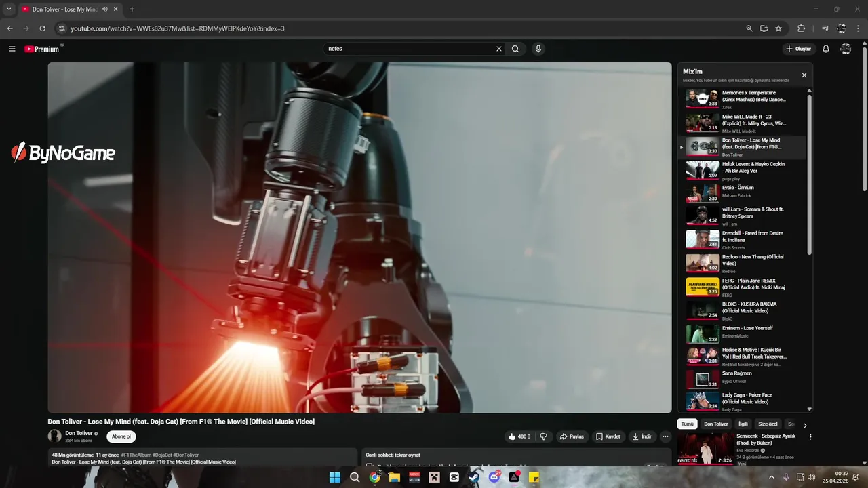Select the Don Toliver filter chip
868x488 pixels.
[x=716, y=424]
